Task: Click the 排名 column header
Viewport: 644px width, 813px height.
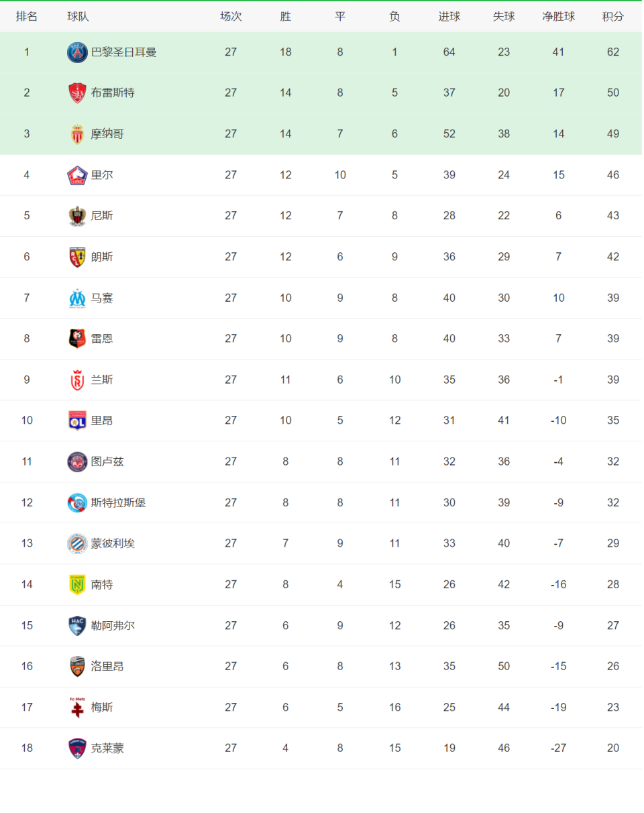Action: pyautogui.click(x=27, y=17)
